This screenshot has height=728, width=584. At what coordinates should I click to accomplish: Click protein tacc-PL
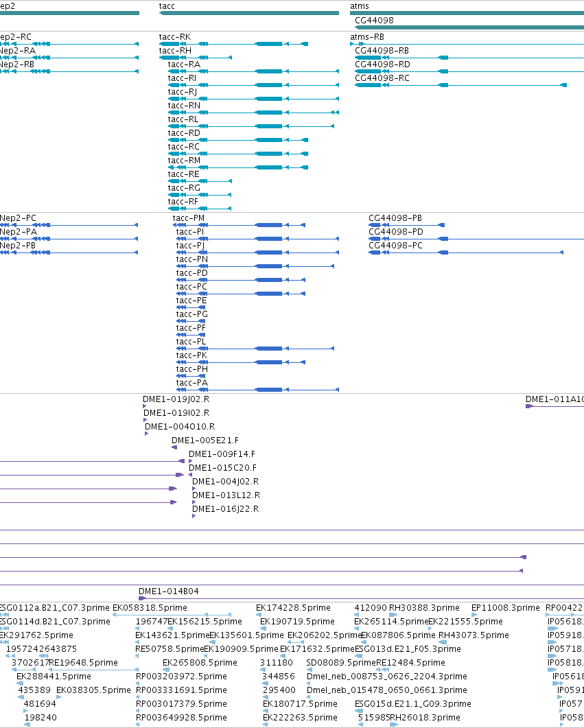pos(255,348)
